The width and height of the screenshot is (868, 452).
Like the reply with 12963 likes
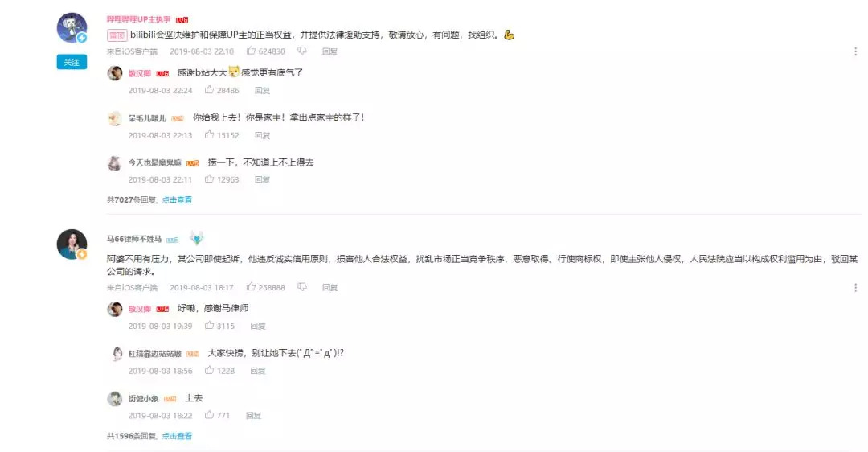209,179
